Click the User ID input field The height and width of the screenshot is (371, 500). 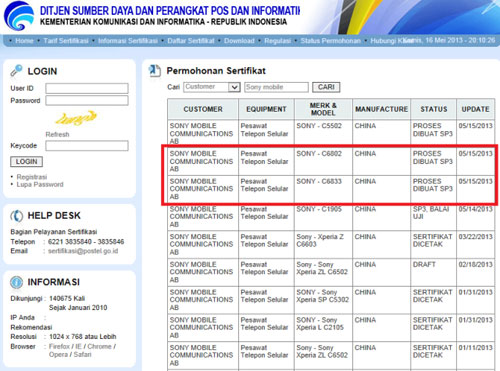click(x=87, y=88)
